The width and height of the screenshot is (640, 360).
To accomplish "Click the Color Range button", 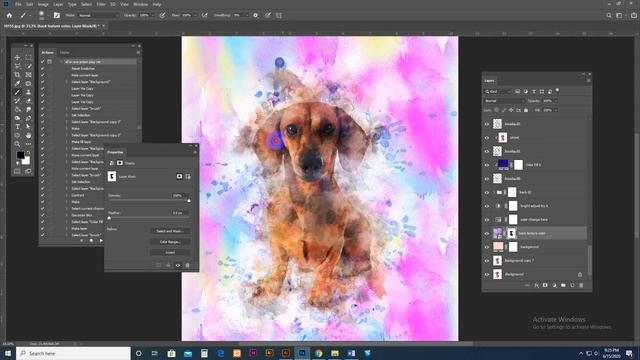I will pos(170,242).
